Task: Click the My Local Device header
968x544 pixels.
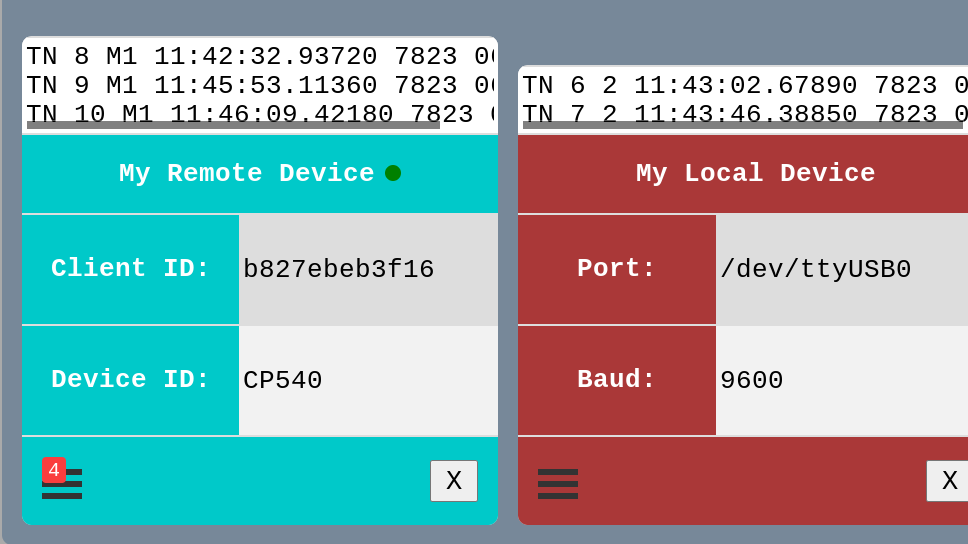Action: [743, 174]
